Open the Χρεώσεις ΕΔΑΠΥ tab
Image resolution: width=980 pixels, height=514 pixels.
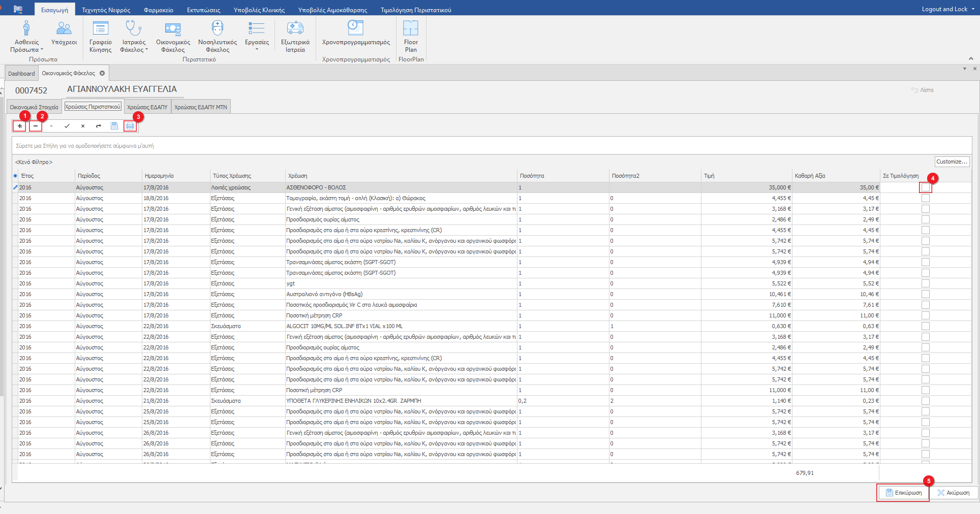click(147, 107)
